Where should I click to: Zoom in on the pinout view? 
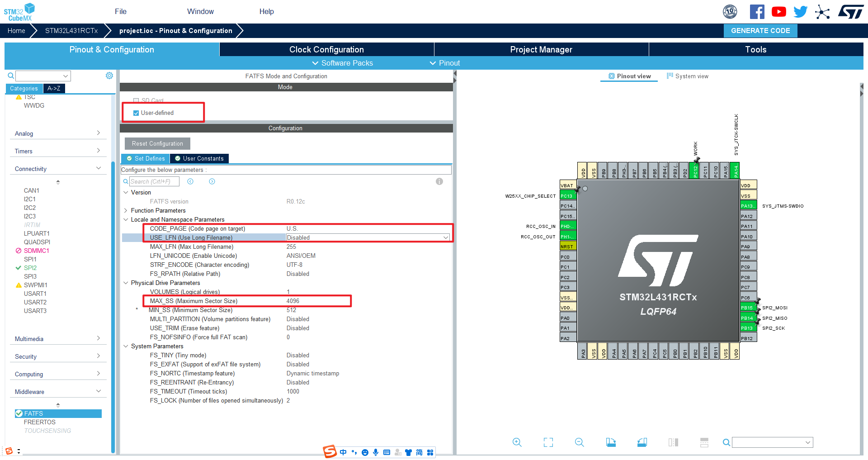pyautogui.click(x=517, y=442)
